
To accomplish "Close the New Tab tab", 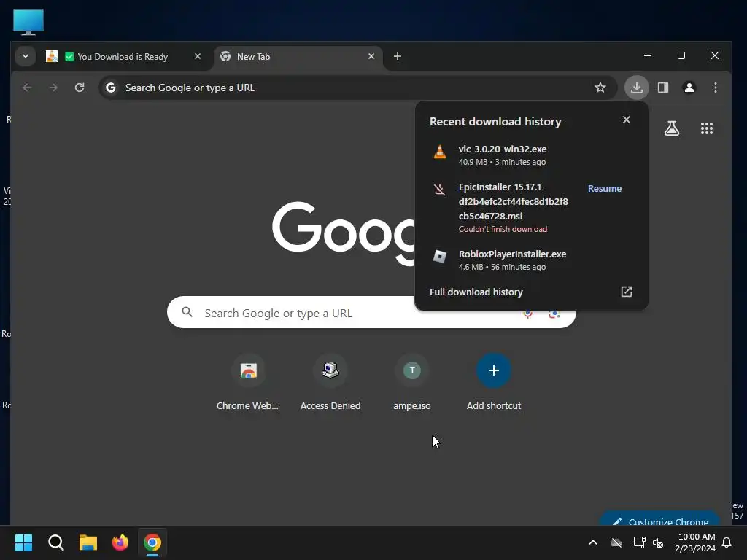I will click(371, 56).
